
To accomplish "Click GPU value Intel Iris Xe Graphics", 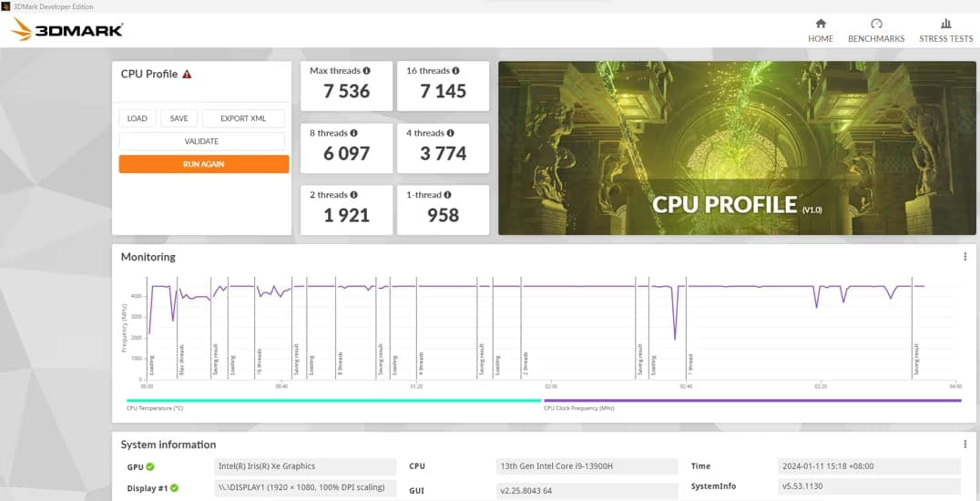I will [x=305, y=466].
